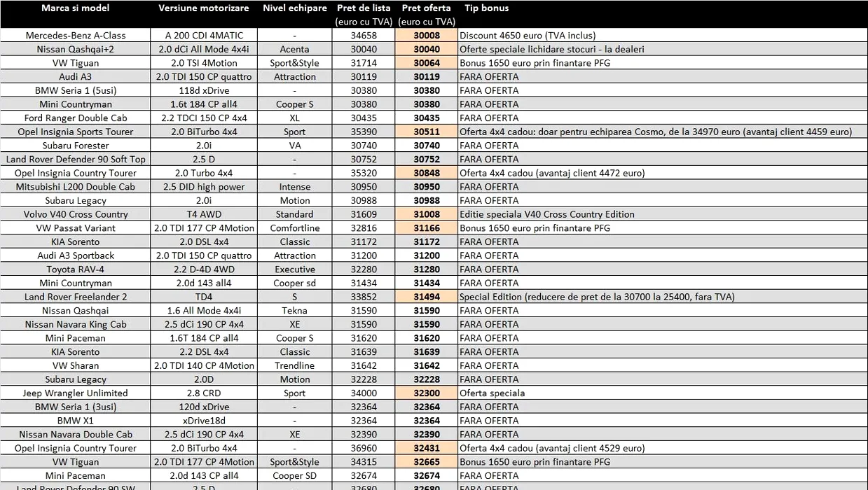Select the Mercedes-Benz A-Class model cell

pyautogui.click(x=76, y=36)
